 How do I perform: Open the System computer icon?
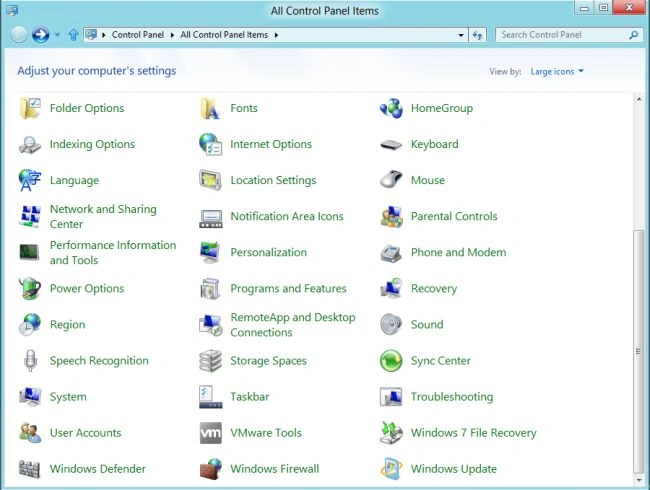pyautogui.click(x=30, y=397)
